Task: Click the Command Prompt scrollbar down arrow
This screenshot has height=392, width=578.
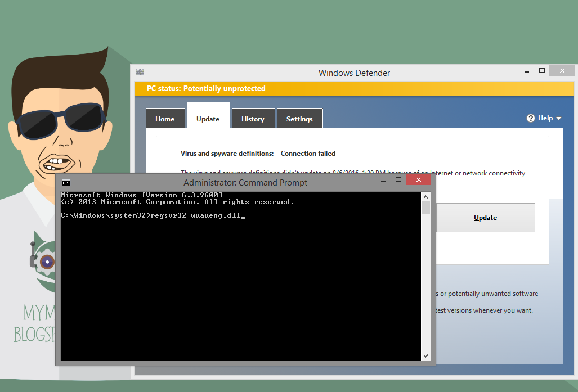Action: (425, 356)
